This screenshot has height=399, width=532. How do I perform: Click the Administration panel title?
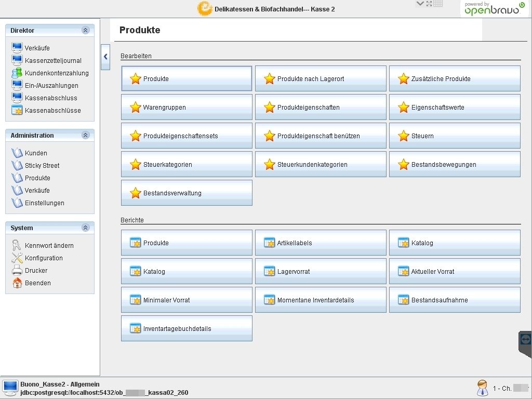coord(32,135)
